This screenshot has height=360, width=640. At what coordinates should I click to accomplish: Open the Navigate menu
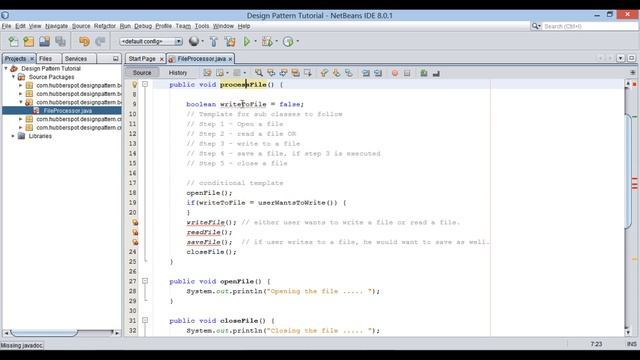[x=56, y=26]
